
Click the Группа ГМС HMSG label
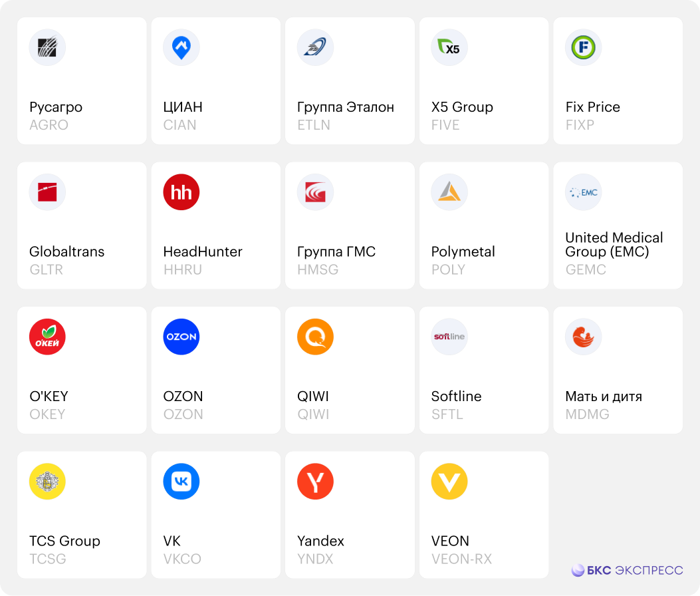pyautogui.click(x=336, y=251)
